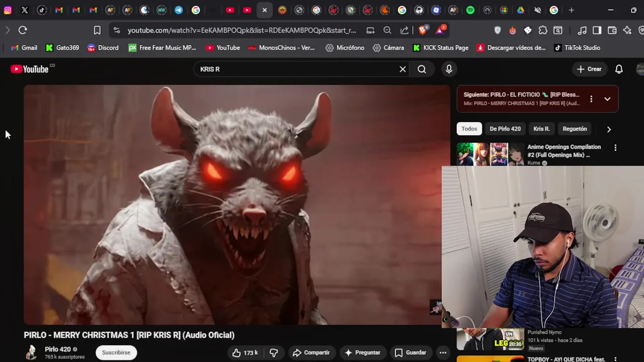The width and height of the screenshot is (644, 362).
Task: Open site settings icon in address bar
Action: coord(117,30)
